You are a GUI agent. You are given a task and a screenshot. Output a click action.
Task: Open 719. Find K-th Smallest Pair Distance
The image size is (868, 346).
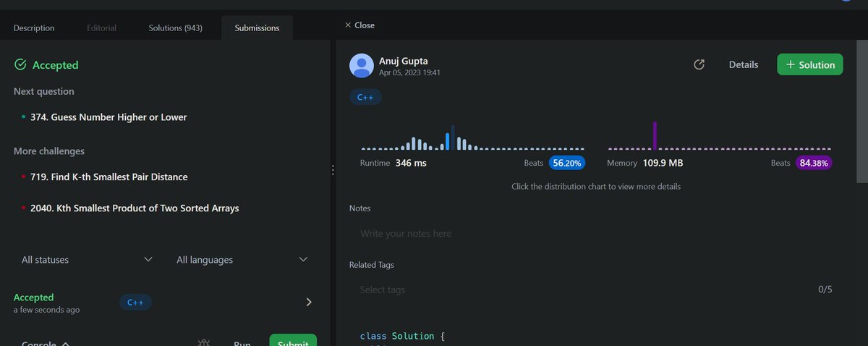coord(109,177)
